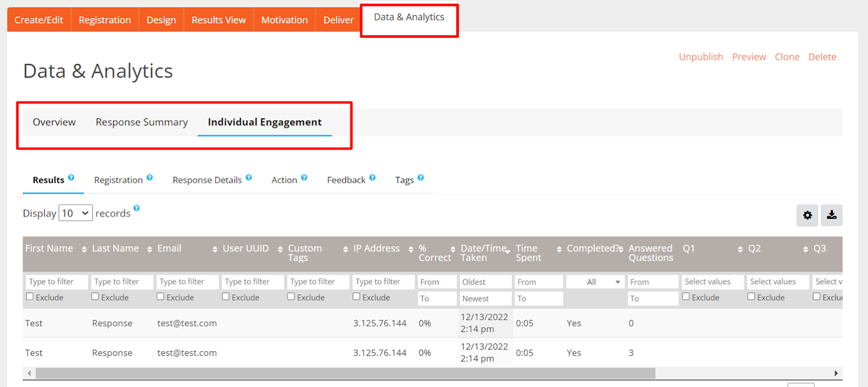The image size is (868, 387).
Task: Open the Display records count dropdown
Action: [75, 213]
